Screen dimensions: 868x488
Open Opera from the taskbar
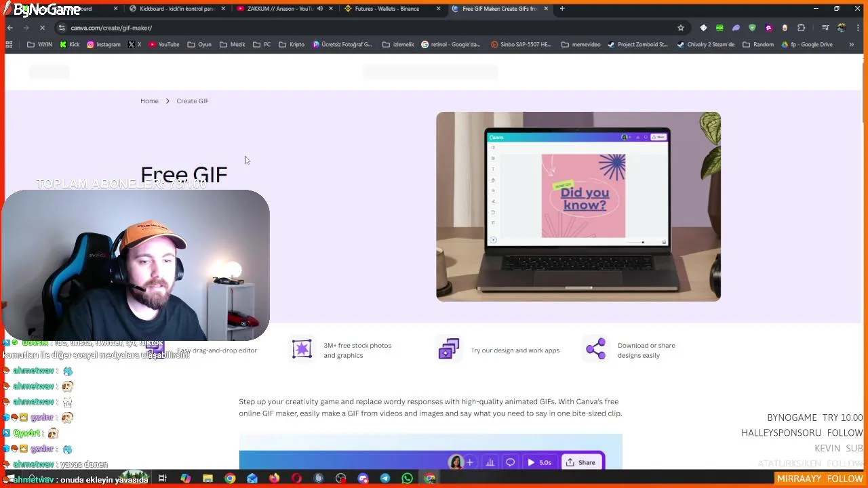(x=296, y=479)
